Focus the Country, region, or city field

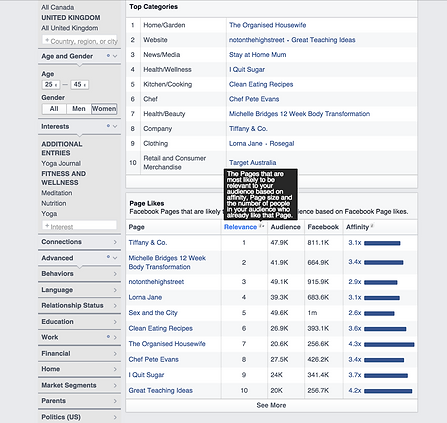79,41
